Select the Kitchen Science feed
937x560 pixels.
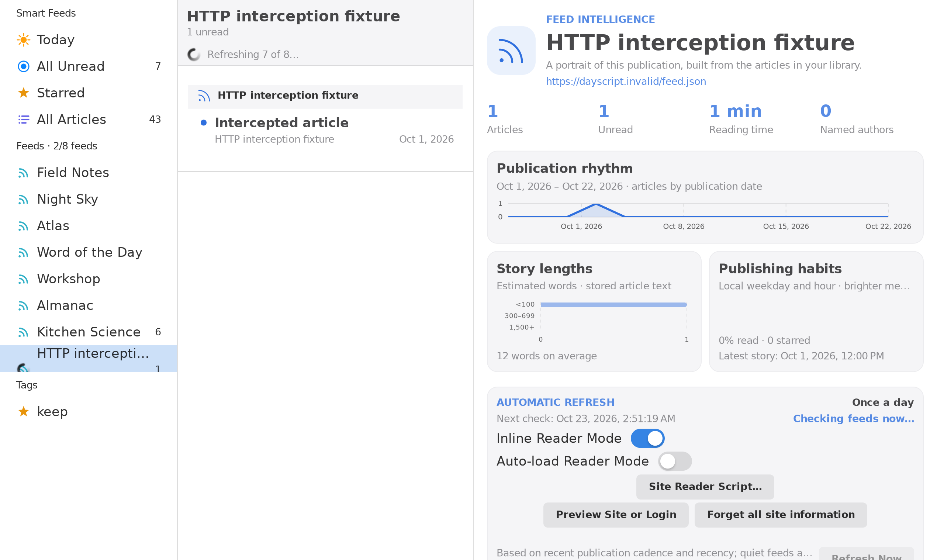pos(89,332)
